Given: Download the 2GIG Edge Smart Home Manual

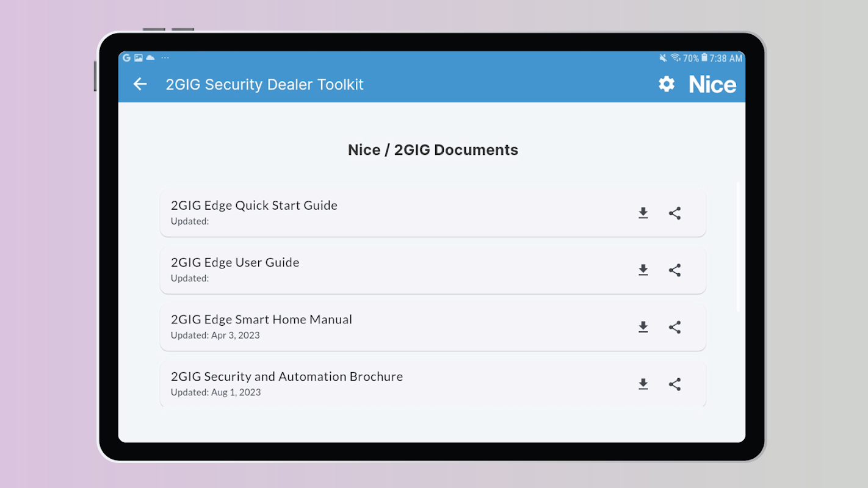Looking at the screenshot, I should (643, 327).
